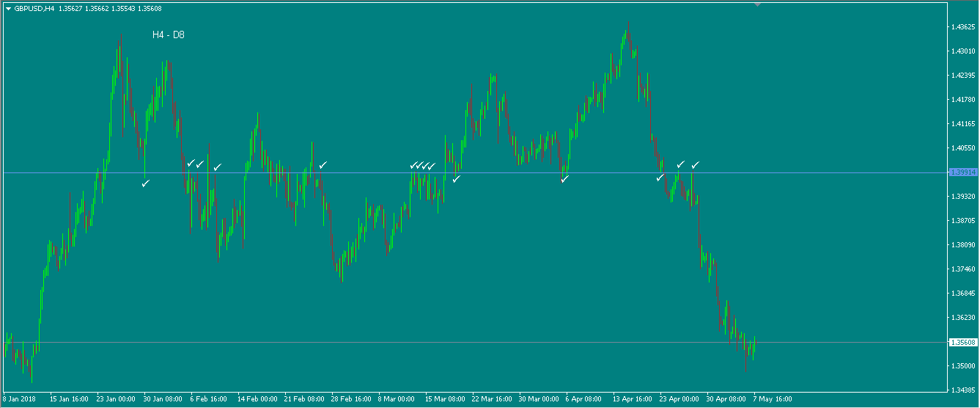980x408 pixels.
Task: Click the 1.41780 price axis value
Action: point(962,100)
